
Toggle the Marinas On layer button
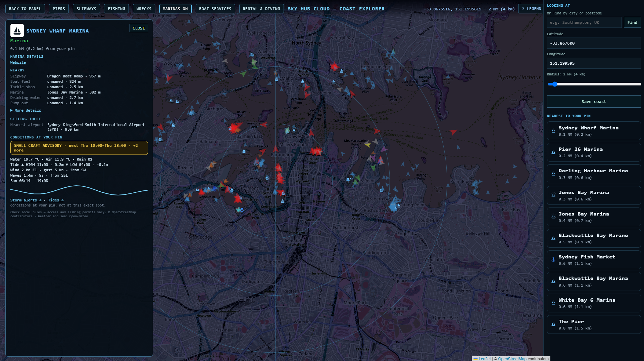(x=175, y=9)
